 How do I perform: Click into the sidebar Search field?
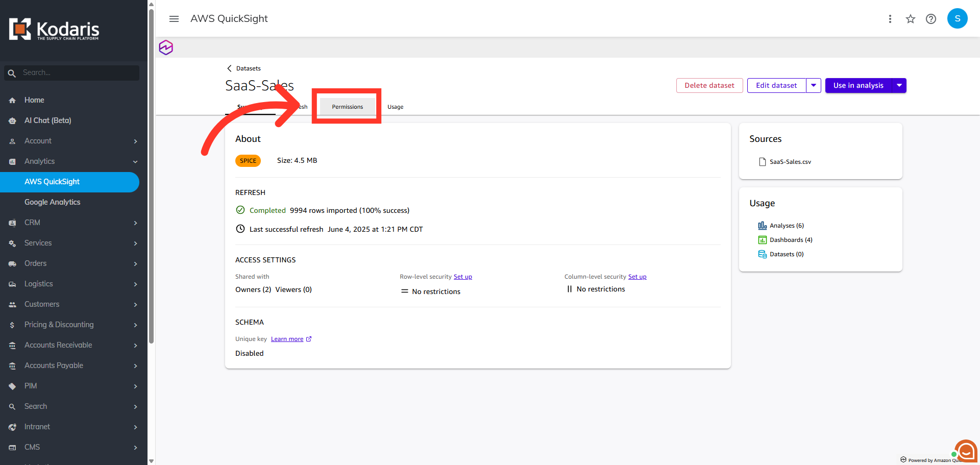(x=72, y=73)
